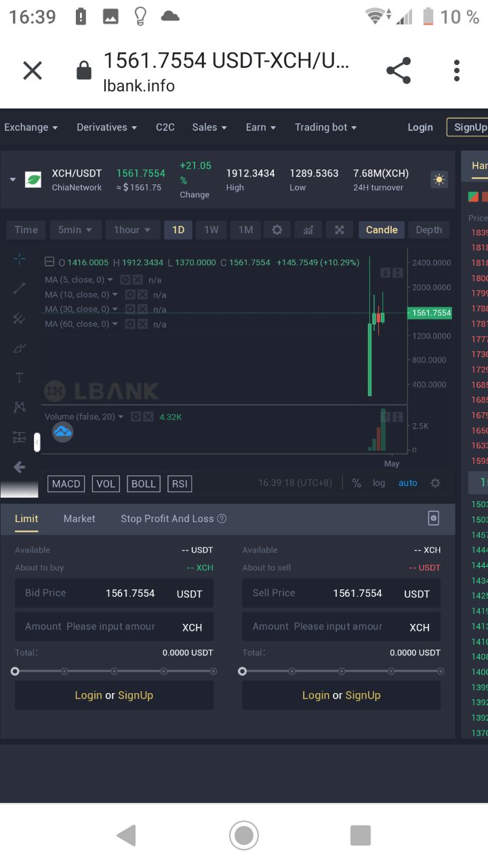Toggle percent scale mode
Image resolution: width=488 pixels, height=868 pixels.
357,484
